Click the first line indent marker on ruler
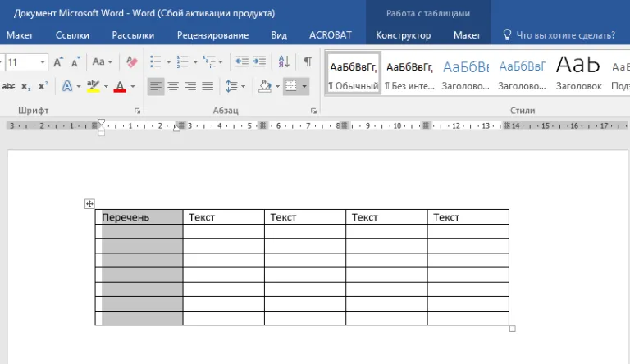The image size is (630, 364). coord(101,122)
